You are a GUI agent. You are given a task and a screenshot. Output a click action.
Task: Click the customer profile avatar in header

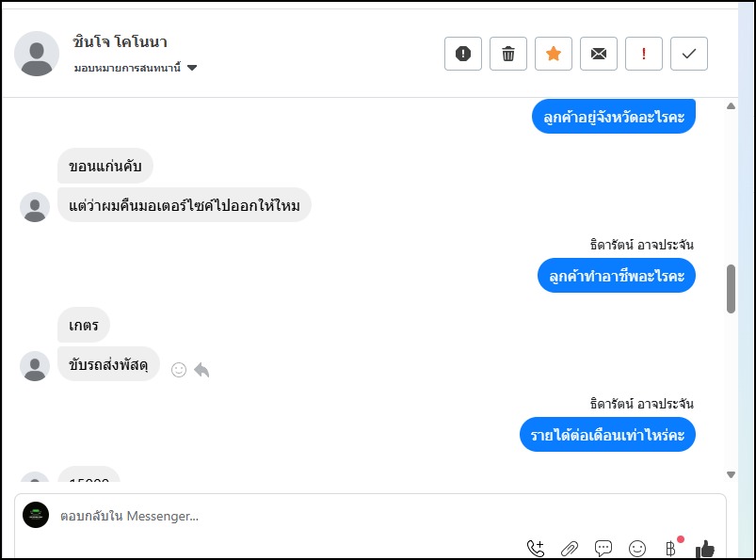[37, 54]
